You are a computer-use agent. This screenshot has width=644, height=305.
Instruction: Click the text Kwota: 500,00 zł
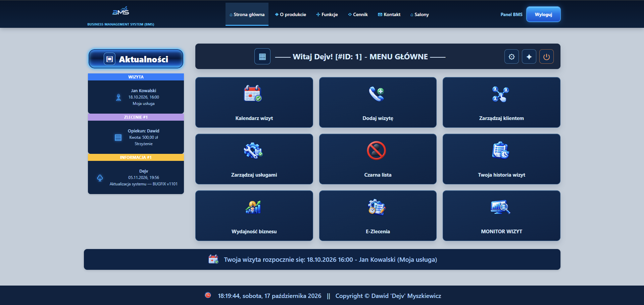(144, 137)
